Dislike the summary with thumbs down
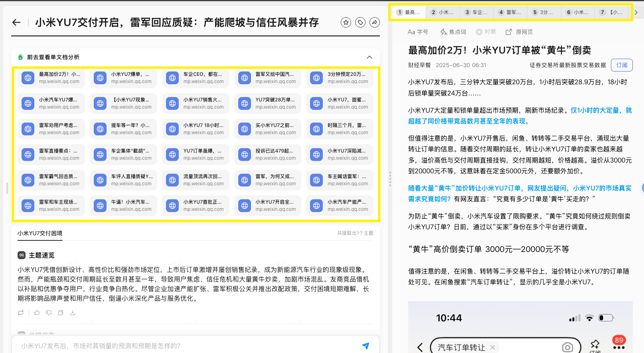 pos(49,313)
